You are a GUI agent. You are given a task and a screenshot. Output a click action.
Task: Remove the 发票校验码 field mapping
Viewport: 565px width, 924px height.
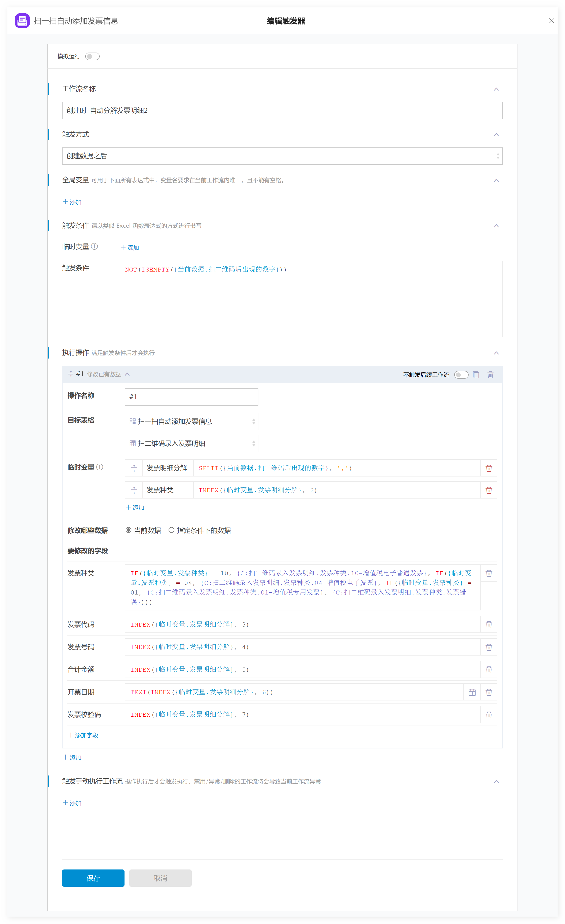pos(488,714)
